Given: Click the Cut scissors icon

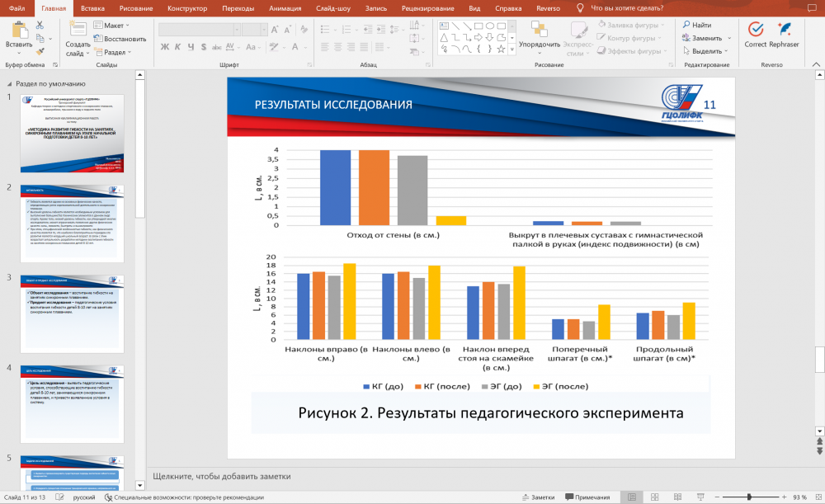Looking at the screenshot, I should [x=40, y=26].
